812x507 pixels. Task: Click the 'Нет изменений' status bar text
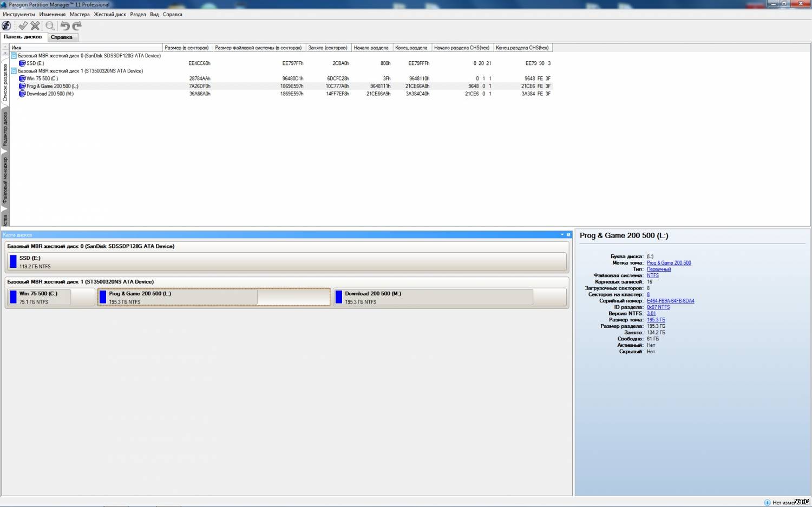(790, 503)
